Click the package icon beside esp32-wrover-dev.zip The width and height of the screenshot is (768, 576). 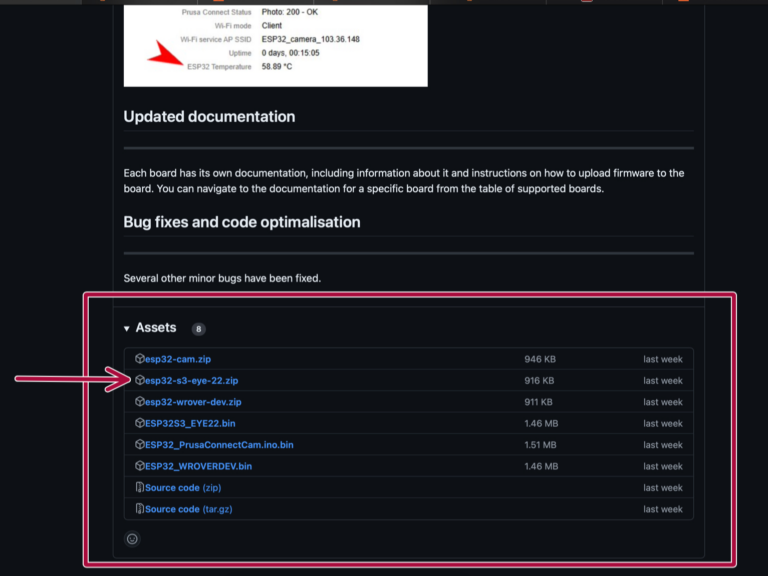pos(140,402)
